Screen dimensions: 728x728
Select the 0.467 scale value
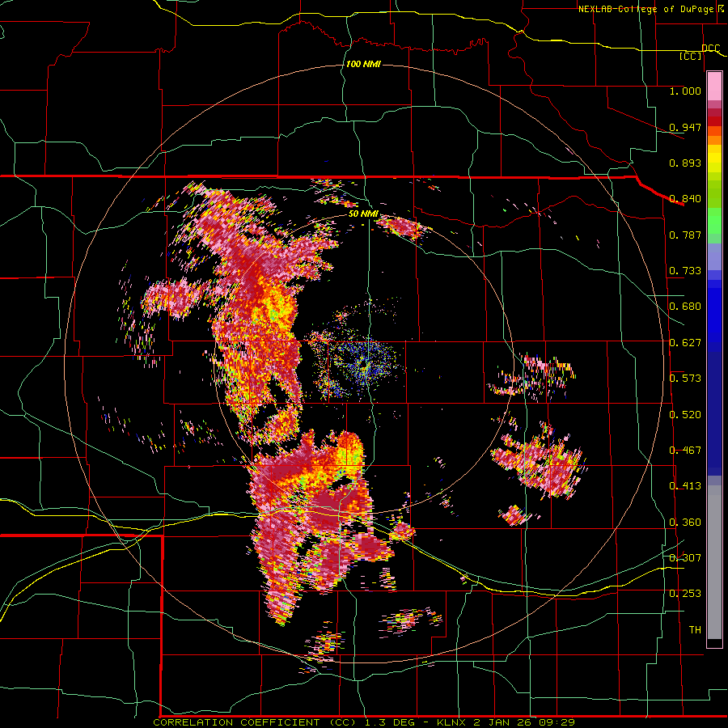point(685,451)
